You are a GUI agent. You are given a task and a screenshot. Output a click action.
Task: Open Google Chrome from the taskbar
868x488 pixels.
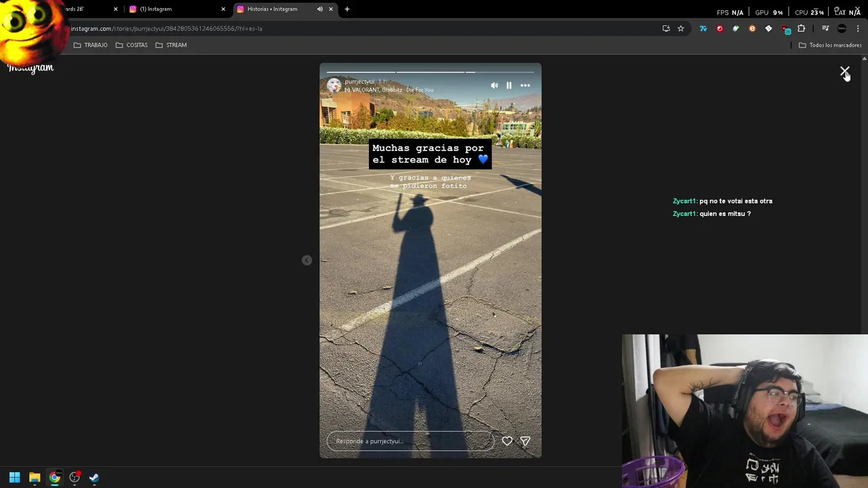click(x=54, y=477)
